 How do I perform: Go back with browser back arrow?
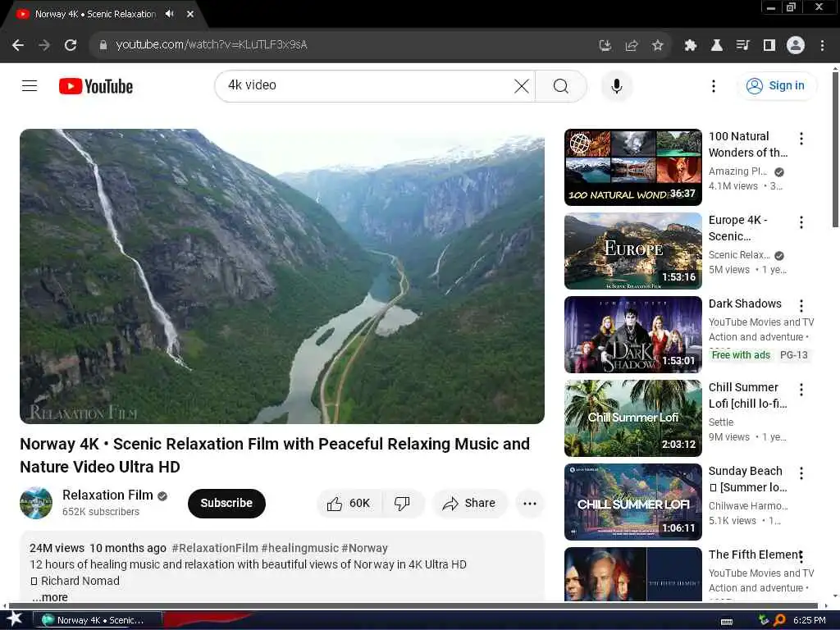pos(18,45)
